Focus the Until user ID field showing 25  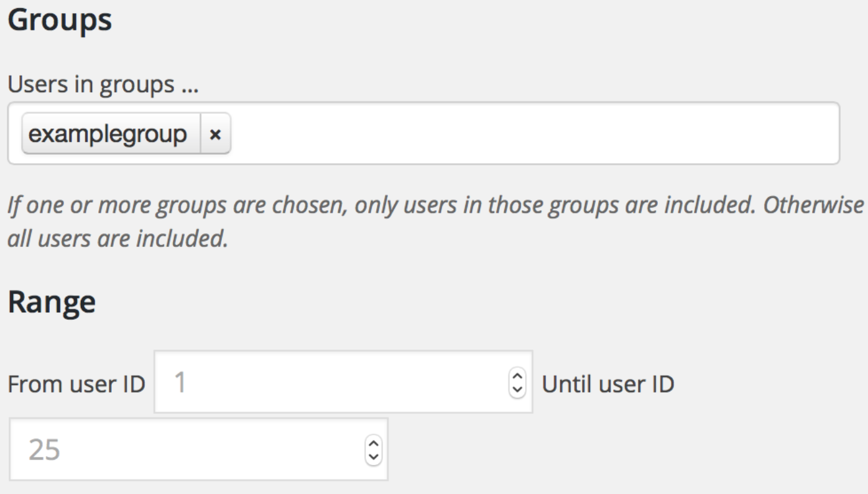198,449
